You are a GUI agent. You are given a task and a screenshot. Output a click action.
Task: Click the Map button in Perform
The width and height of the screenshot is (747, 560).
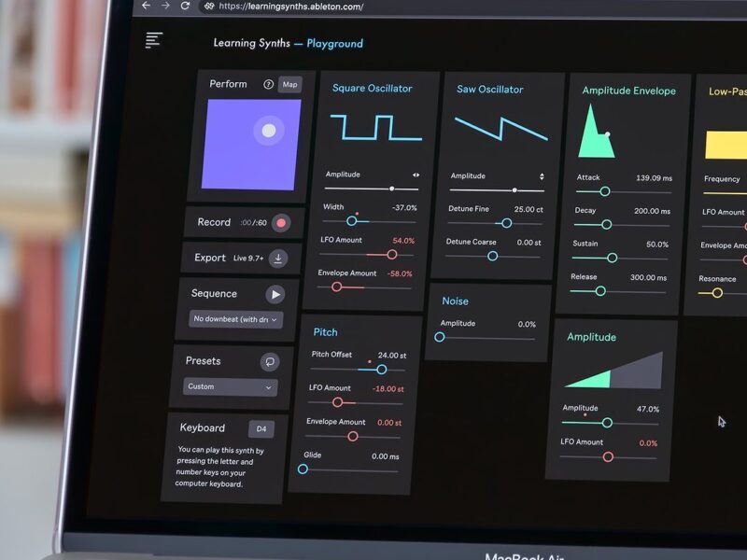click(289, 85)
